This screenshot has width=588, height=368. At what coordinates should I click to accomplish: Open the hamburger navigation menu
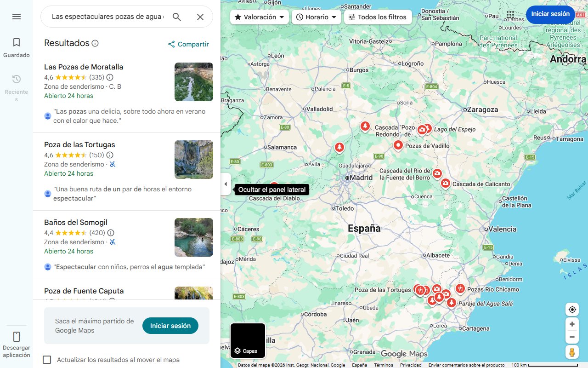click(17, 17)
